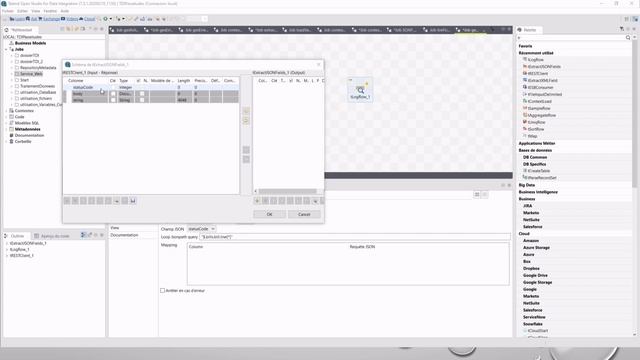Toggle the Clé checkbox for body row
Viewport: 640px width, 360px height.
coord(113,94)
